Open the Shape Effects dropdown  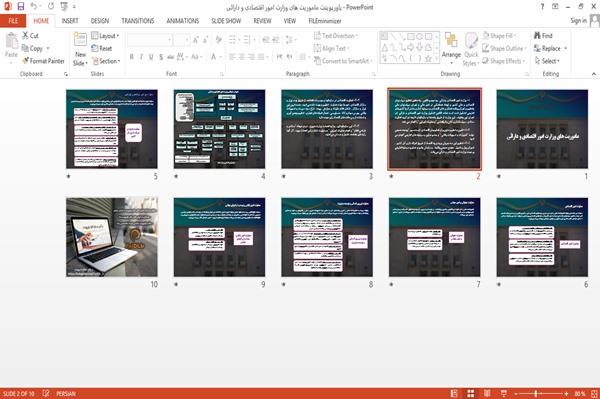(x=504, y=61)
